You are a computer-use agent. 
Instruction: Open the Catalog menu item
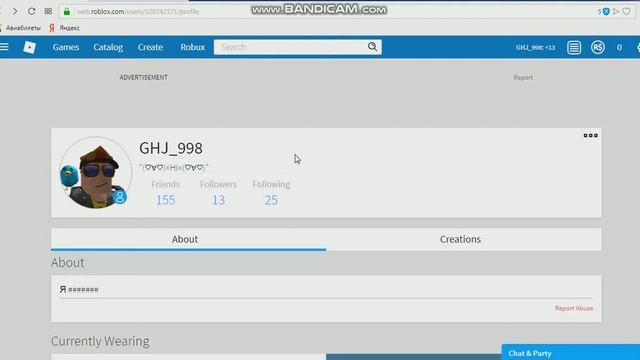point(108,47)
